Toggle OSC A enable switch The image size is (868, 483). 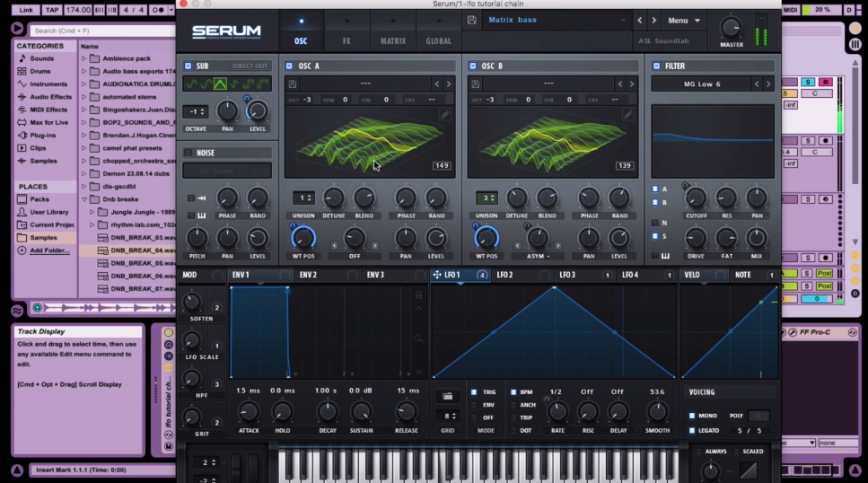289,66
